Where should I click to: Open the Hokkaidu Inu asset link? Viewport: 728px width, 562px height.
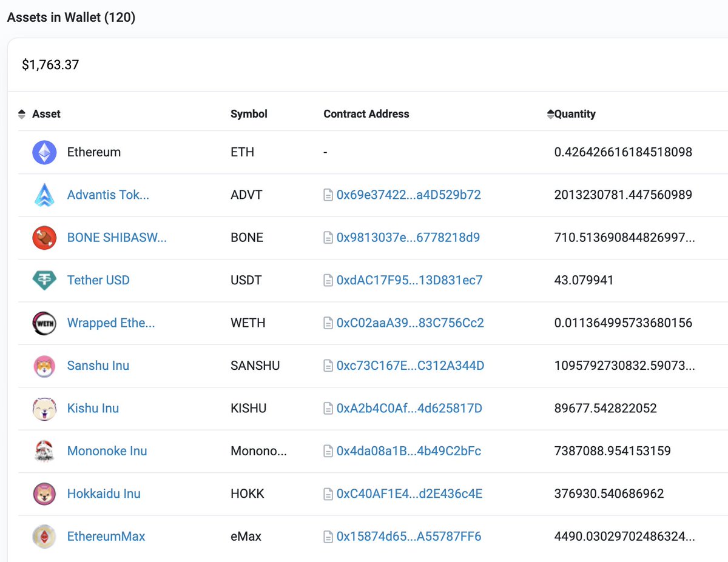(104, 494)
